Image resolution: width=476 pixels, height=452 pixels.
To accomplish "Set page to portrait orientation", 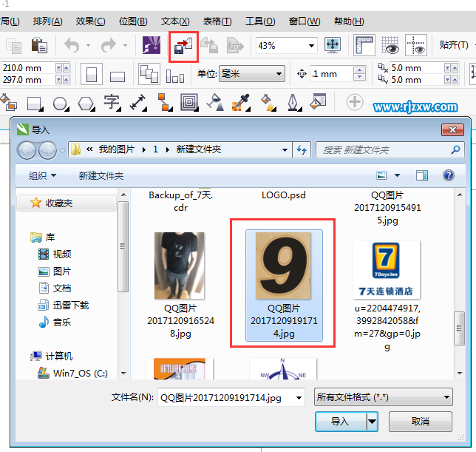I will tap(92, 74).
